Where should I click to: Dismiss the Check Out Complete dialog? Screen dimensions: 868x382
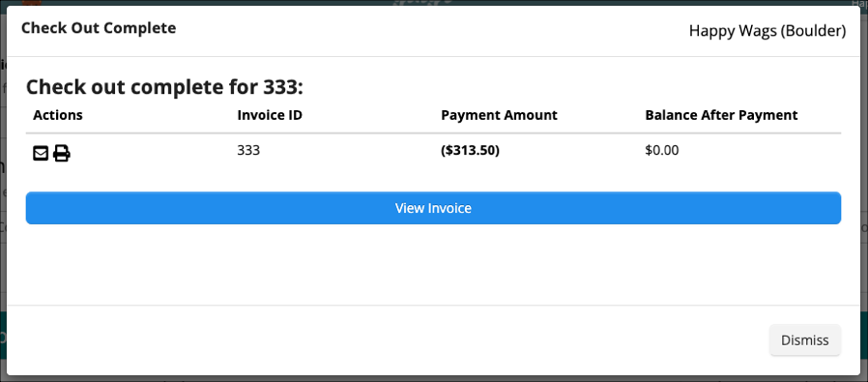point(805,339)
